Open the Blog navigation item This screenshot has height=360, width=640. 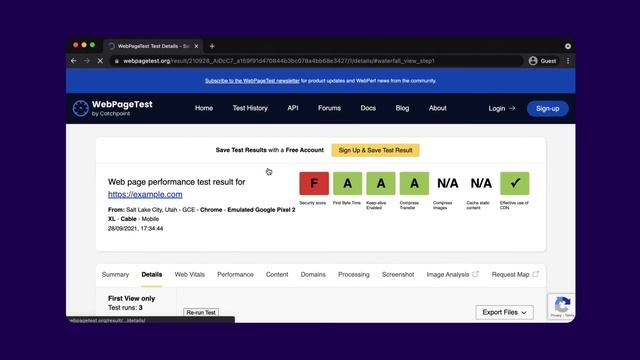point(402,108)
